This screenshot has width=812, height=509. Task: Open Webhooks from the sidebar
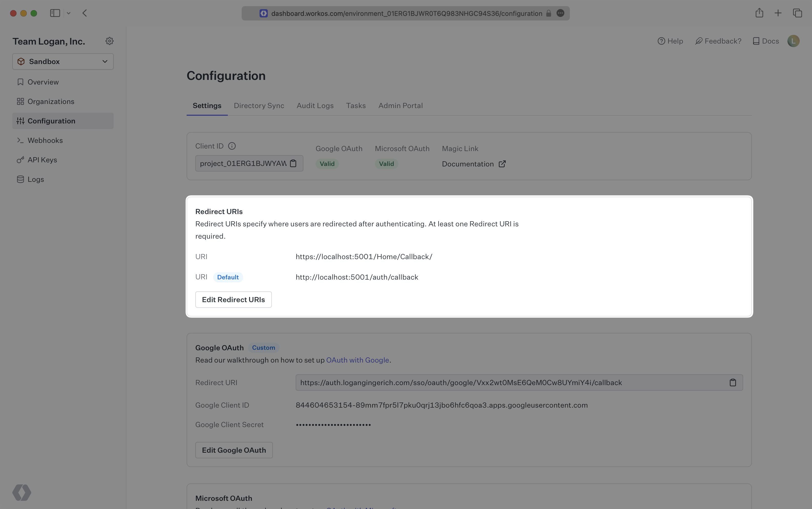click(x=45, y=140)
